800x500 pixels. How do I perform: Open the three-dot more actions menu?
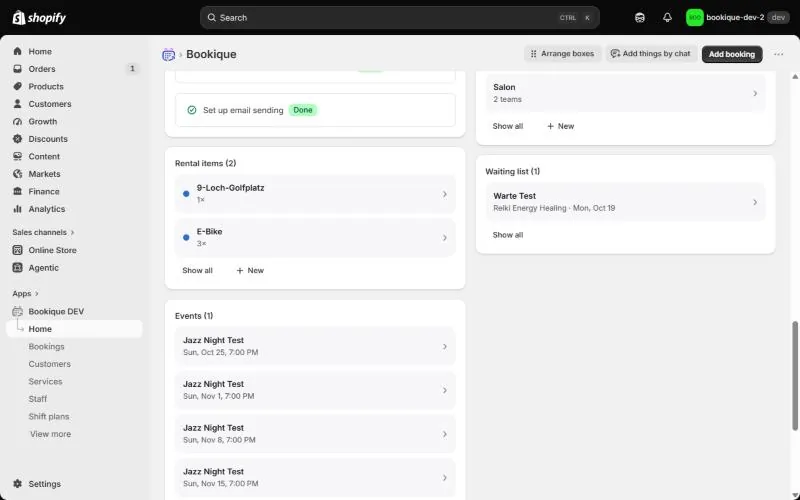779,54
